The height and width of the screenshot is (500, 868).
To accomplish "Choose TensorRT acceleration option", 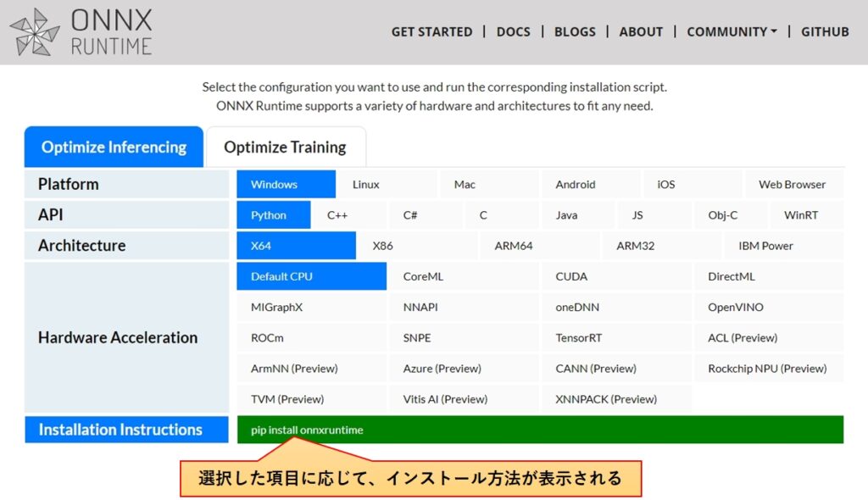I will 578,337.
